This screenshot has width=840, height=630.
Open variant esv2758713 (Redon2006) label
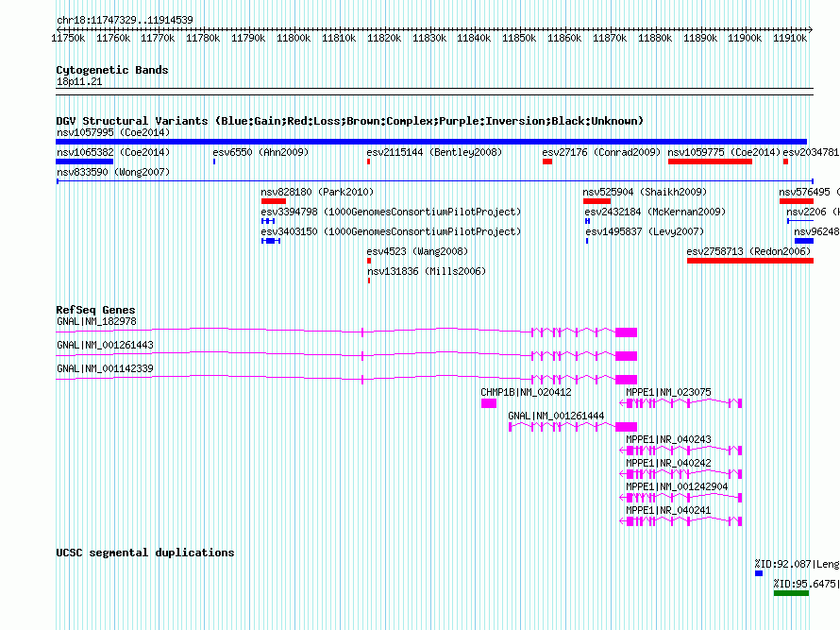click(748, 251)
